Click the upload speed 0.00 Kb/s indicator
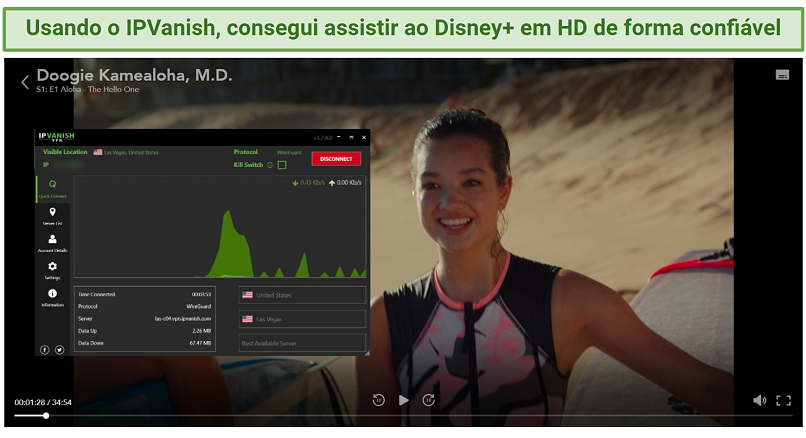The height and width of the screenshot is (438, 806). coord(345,182)
